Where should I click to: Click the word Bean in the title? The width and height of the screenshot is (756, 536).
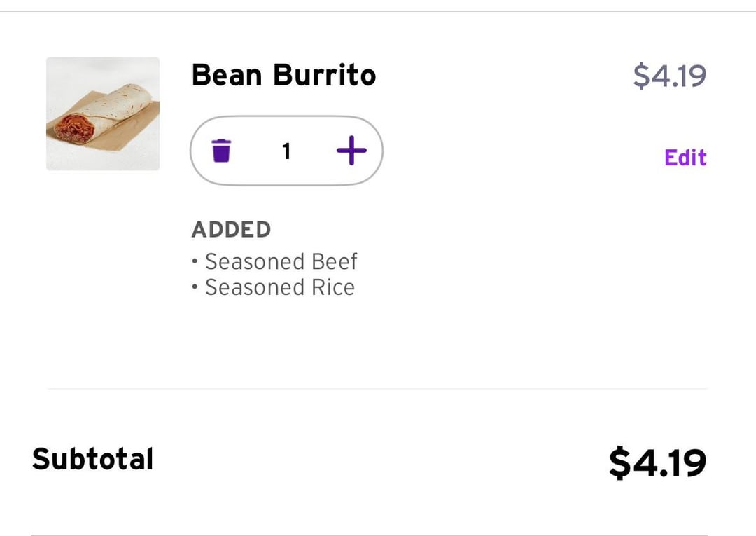pos(228,76)
